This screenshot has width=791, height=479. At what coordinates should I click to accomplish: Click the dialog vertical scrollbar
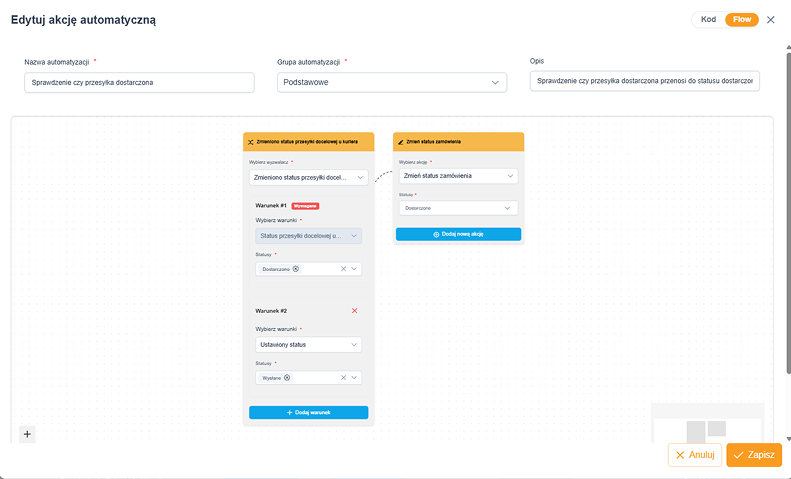[x=788, y=212]
